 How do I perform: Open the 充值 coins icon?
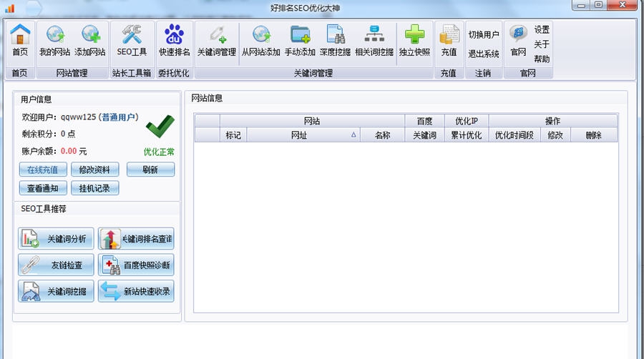449,34
